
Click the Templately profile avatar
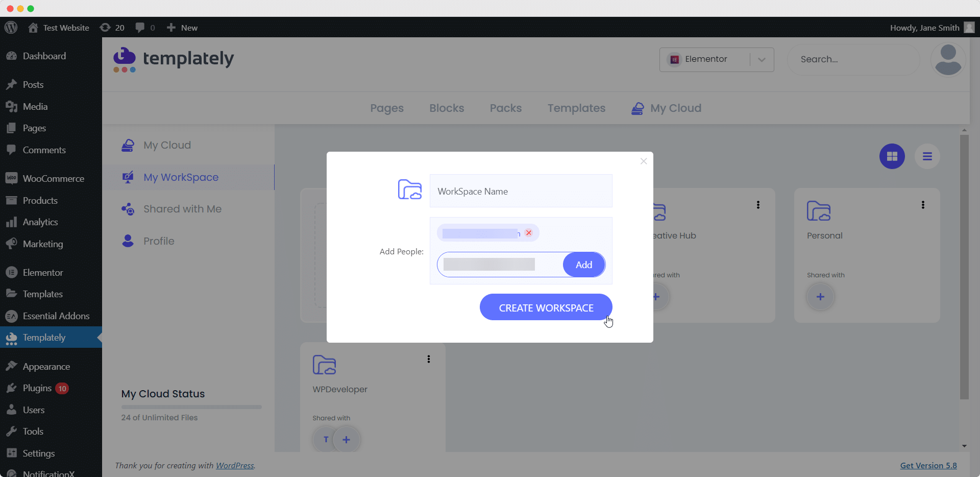(x=947, y=59)
